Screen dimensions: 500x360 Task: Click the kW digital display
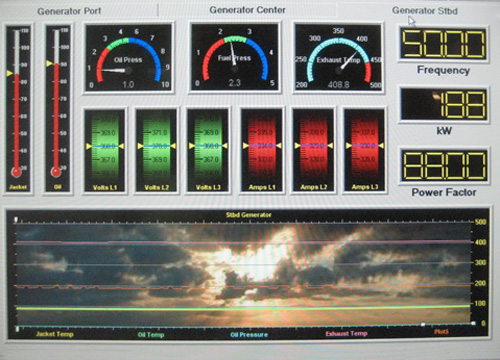point(444,105)
